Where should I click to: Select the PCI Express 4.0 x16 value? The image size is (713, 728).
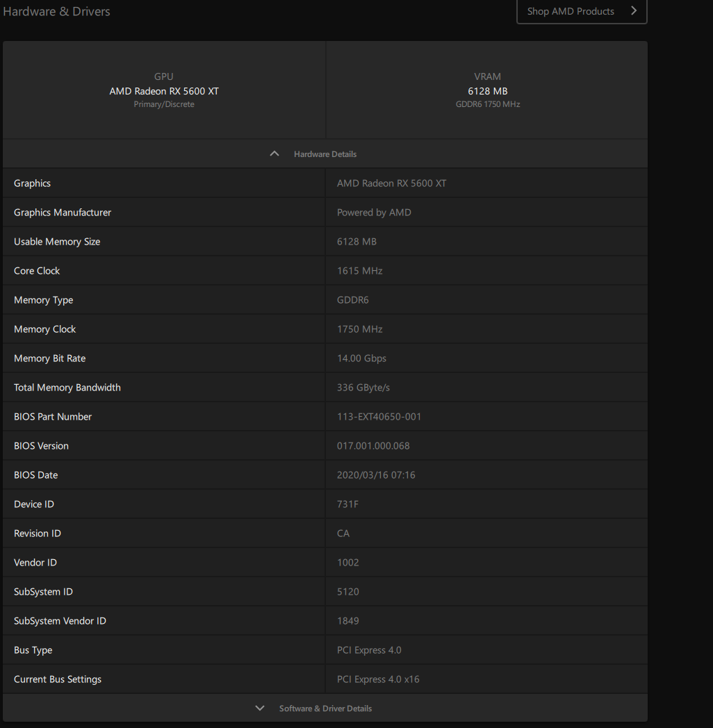378,679
